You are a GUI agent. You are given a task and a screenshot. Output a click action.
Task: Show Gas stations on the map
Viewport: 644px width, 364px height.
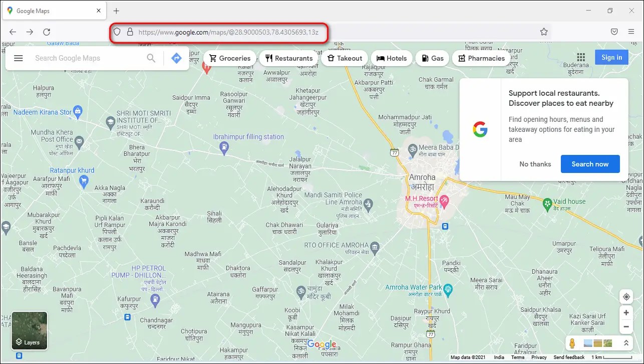[433, 58]
